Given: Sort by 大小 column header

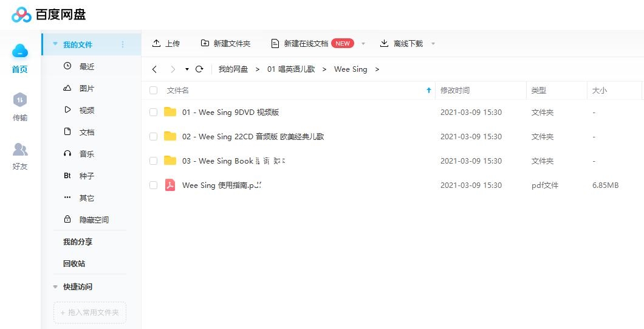Looking at the screenshot, I should pos(599,91).
